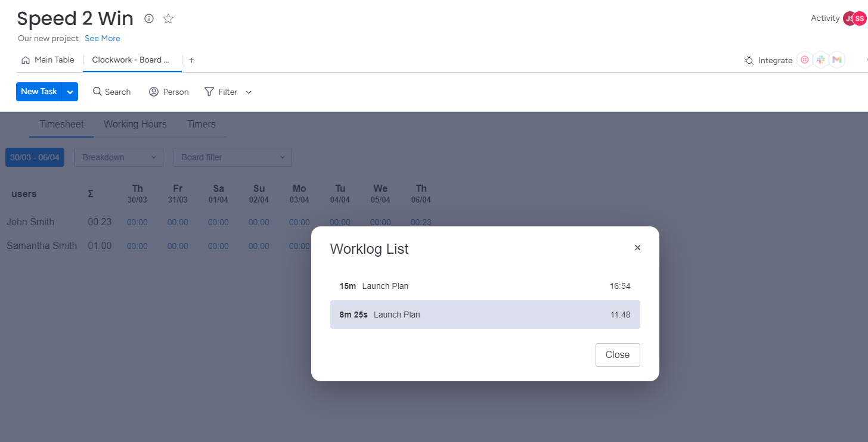
Task: Click the board info icon next to title
Action: (149, 18)
